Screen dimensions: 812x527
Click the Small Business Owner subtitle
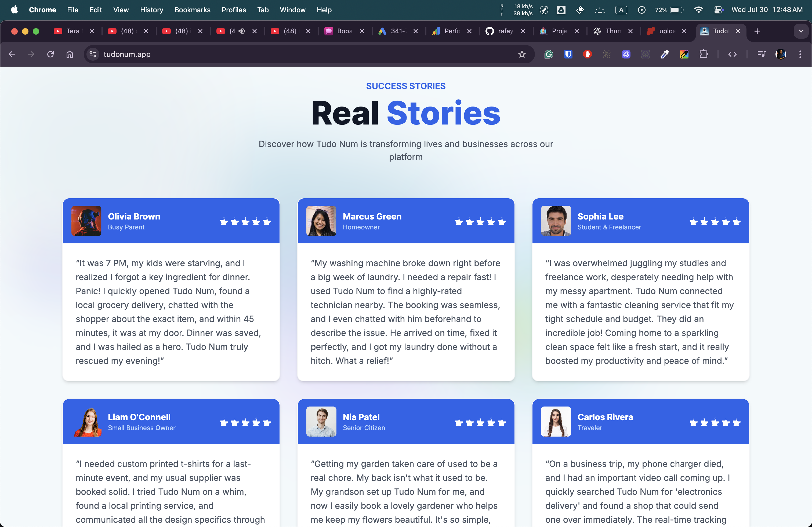pyautogui.click(x=142, y=428)
